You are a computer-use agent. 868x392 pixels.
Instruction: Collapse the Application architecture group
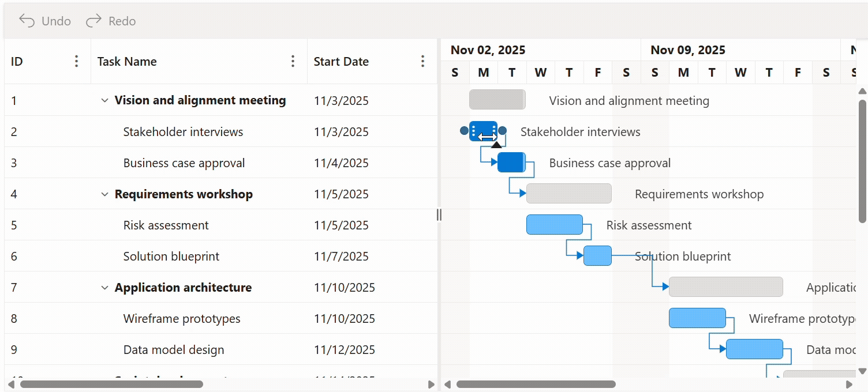click(104, 287)
